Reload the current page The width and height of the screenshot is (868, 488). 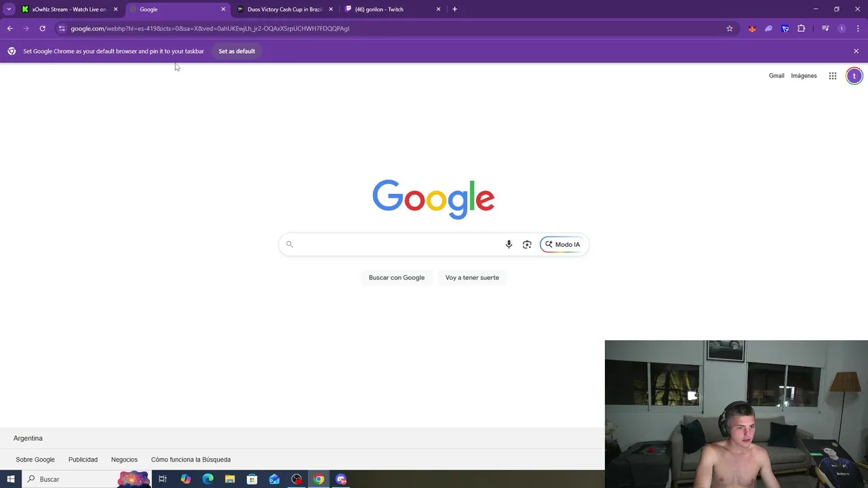[x=42, y=28]
